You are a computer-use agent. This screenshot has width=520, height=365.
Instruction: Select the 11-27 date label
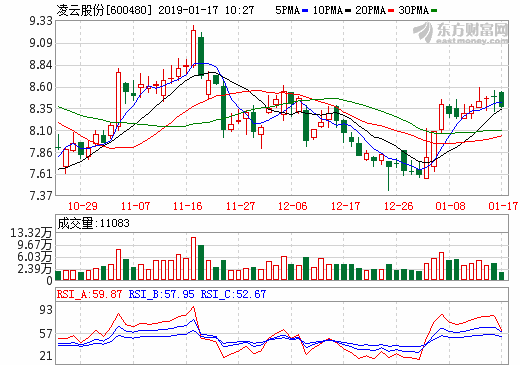pyautogui.click(x=240, y=206)
